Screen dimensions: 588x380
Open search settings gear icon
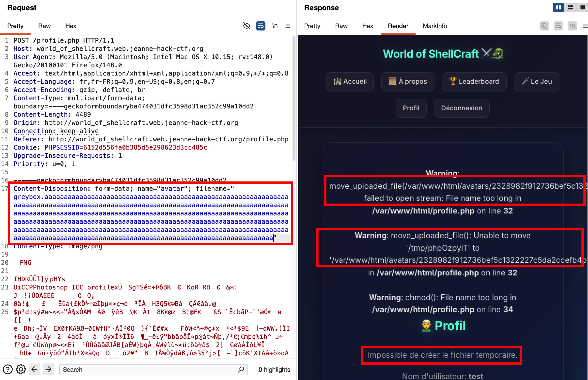coord(21,369)
